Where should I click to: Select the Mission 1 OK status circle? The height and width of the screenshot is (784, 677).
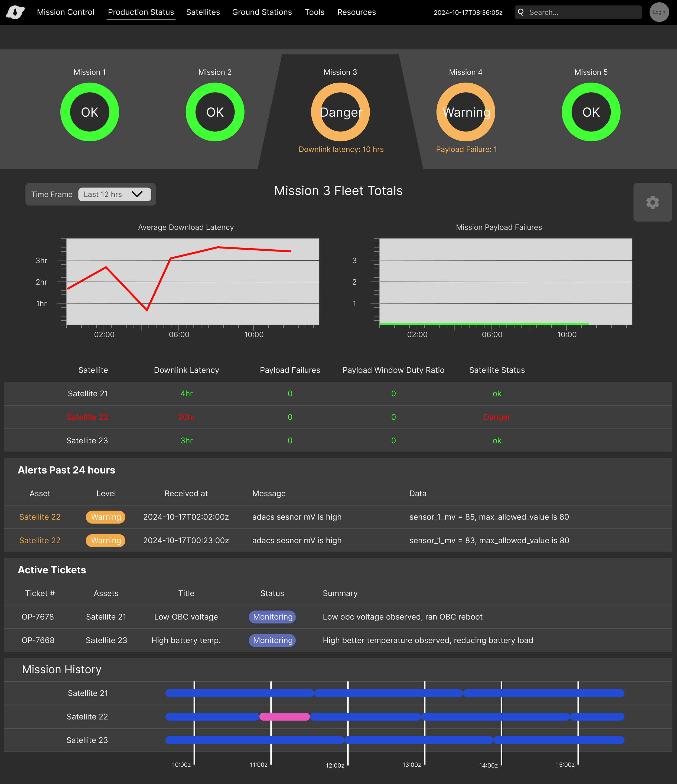point(89,112)
